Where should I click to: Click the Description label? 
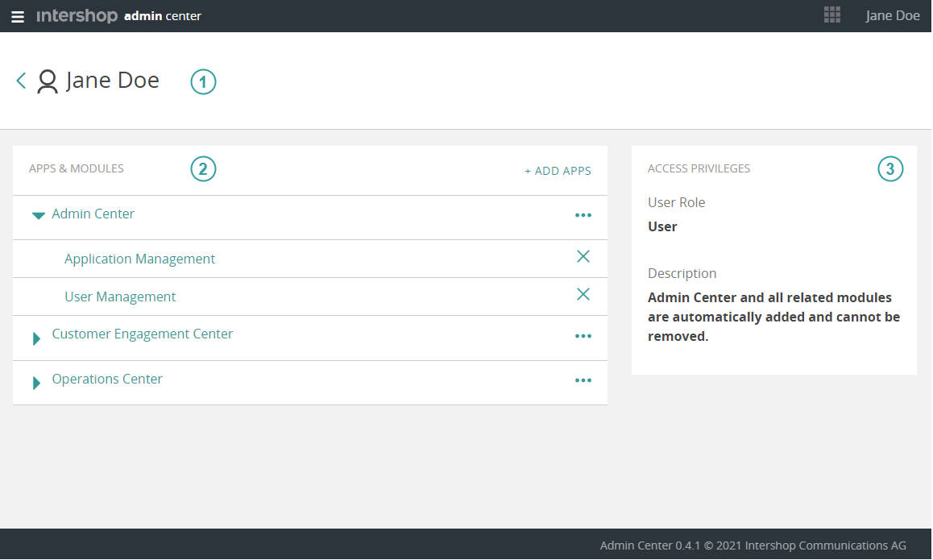click(682, 273)
